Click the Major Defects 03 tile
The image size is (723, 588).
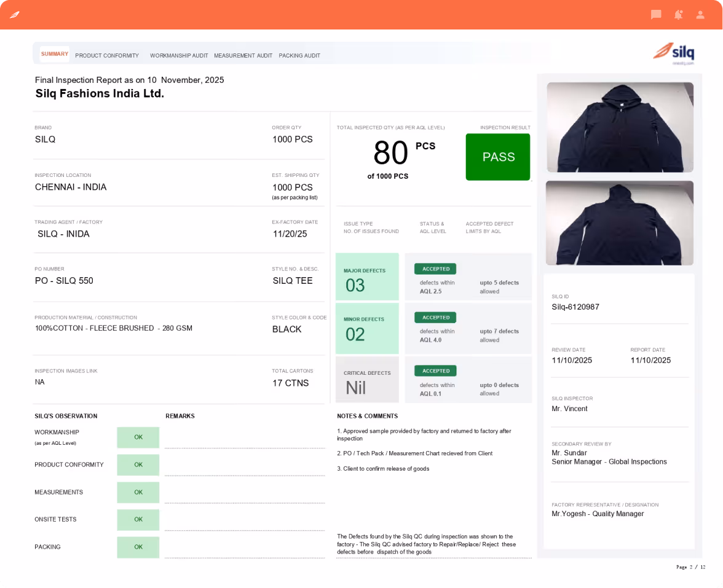[x=367, y=276]
